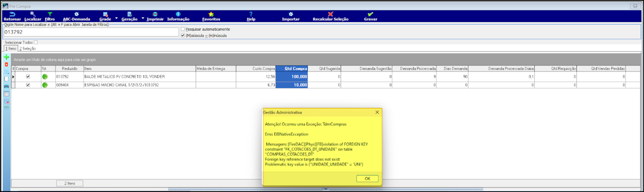Click Custo Compra value 6,73

(256, 85)
